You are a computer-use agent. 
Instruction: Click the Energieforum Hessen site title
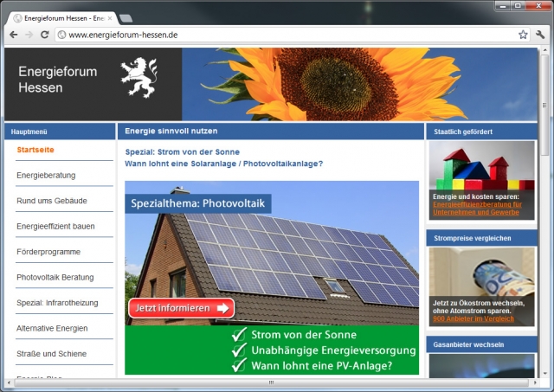click(x=58, y=80)
